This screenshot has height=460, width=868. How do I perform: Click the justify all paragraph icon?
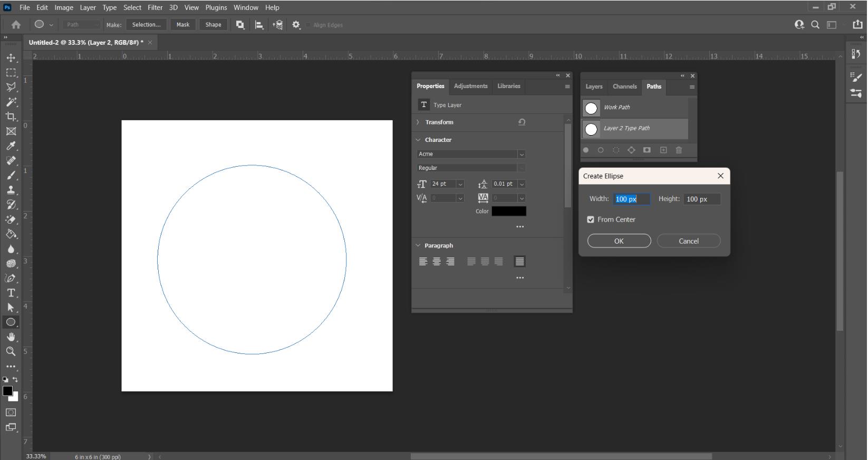coord(519,262)
